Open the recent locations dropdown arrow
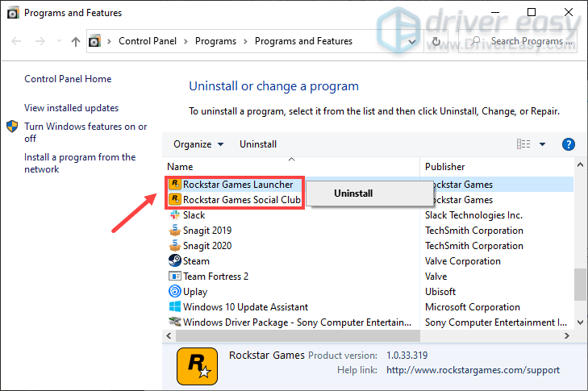This screenshot has width=588, height=391. (x=59, y=40)
